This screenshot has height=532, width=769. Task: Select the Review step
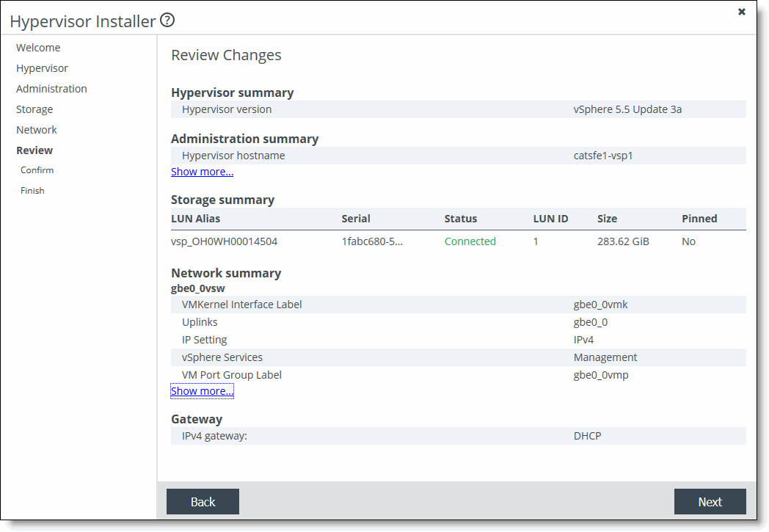[x=34, y=150]
